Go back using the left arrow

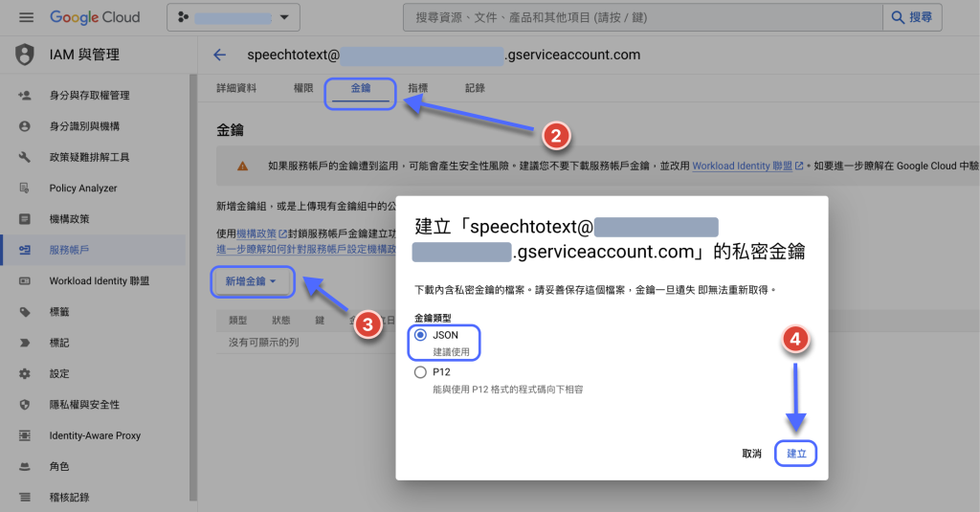tap(219, 55)
